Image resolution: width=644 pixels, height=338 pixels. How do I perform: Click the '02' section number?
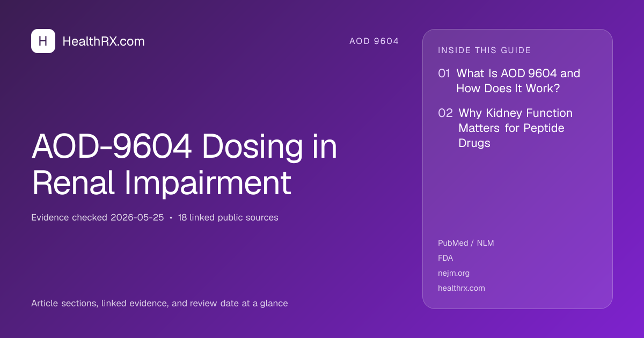click(x=445, y=113)
